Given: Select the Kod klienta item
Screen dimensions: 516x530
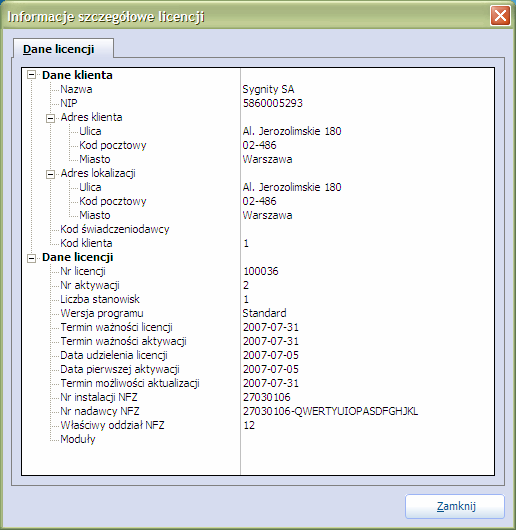Looking at the screenshot, I should [86, 243].
